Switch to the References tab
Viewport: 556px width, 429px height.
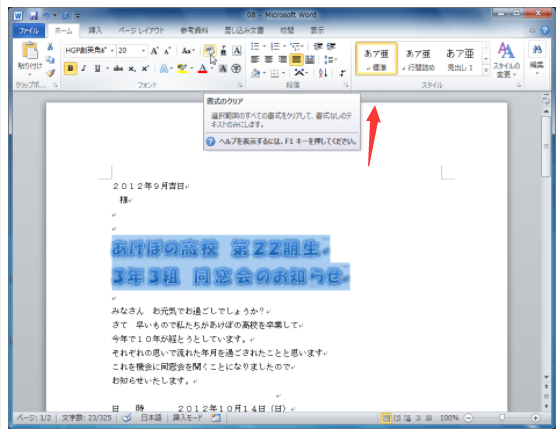click(x=194, y=30)
